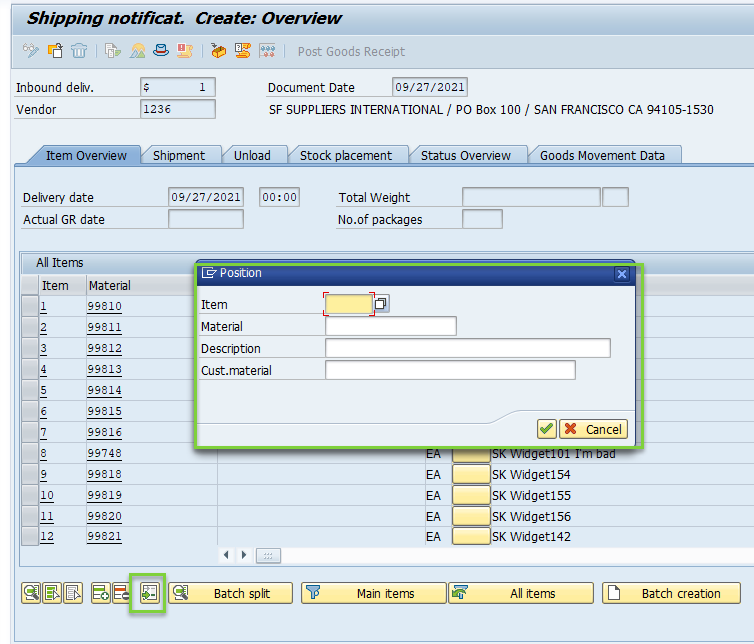Click the Actual GR date field
Viewport: 754px width, 644px height.
pos(206,219)
